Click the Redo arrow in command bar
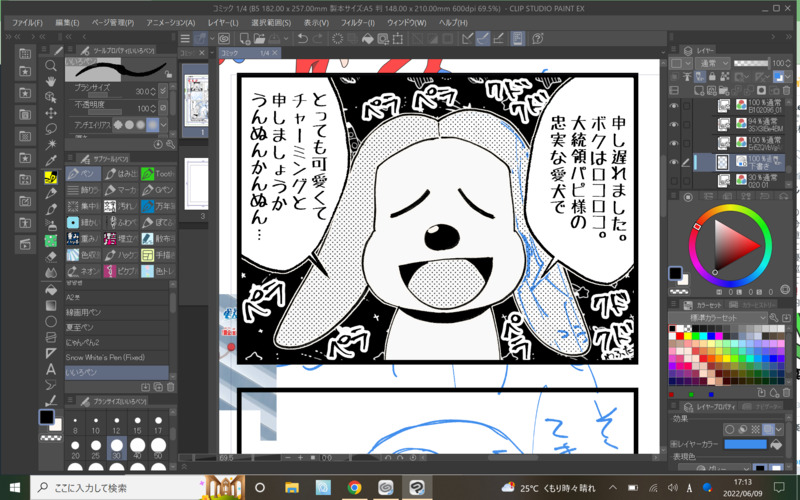This screenshot has width=800, height=500. coord(317,38)
